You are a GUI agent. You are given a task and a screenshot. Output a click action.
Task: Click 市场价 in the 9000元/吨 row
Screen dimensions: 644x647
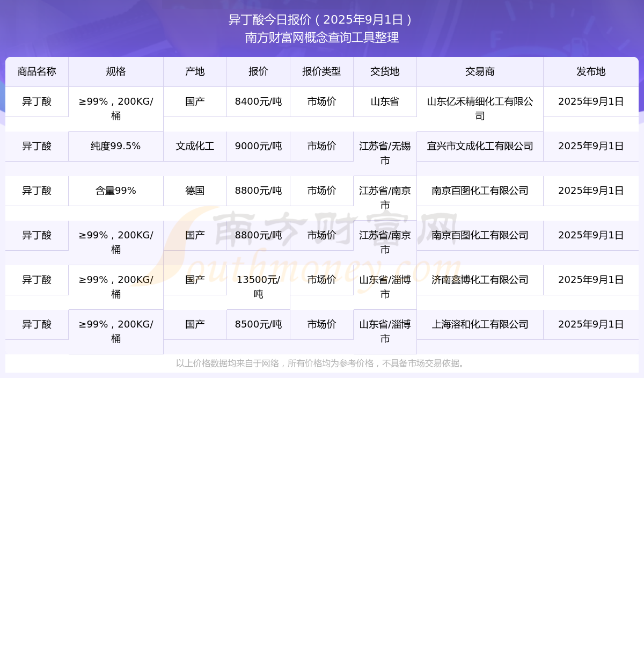point(321,147)
